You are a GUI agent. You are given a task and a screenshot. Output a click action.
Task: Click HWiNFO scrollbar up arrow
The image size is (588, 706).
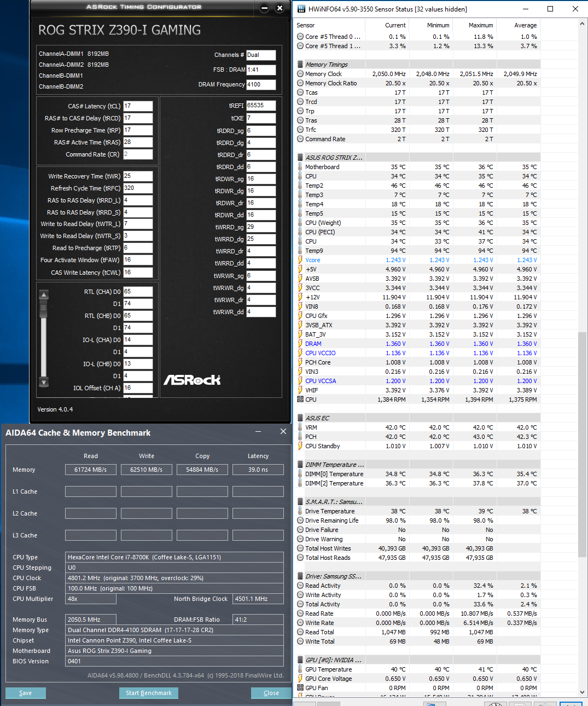582,24
